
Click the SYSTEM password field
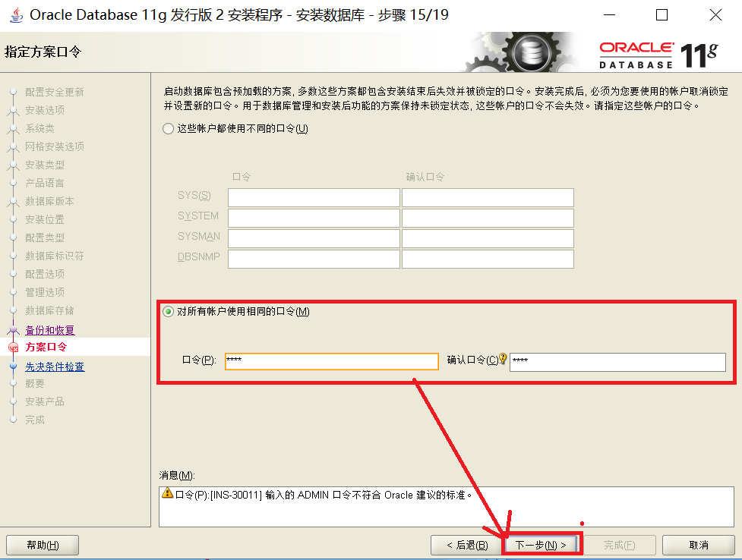pyautogui.click(x=314, y=218)
